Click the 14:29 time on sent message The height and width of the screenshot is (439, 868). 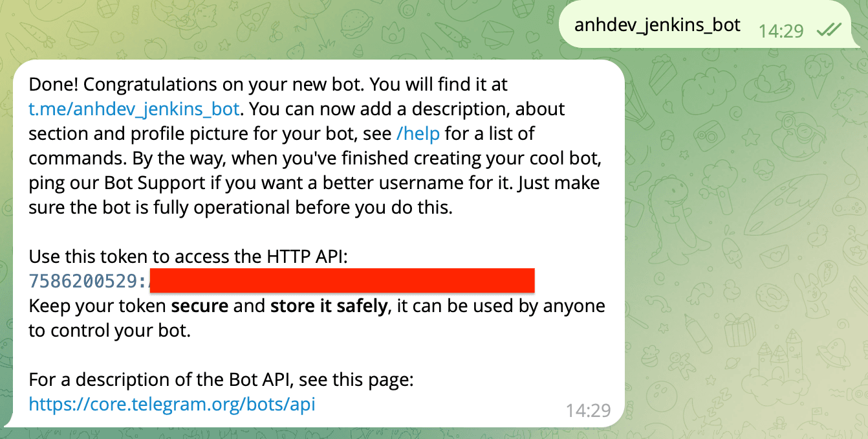781,30
